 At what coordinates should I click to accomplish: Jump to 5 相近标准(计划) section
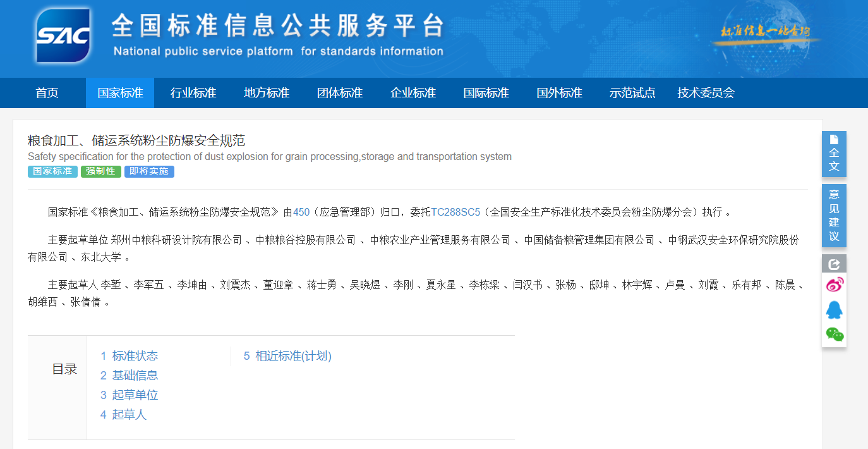287,356
